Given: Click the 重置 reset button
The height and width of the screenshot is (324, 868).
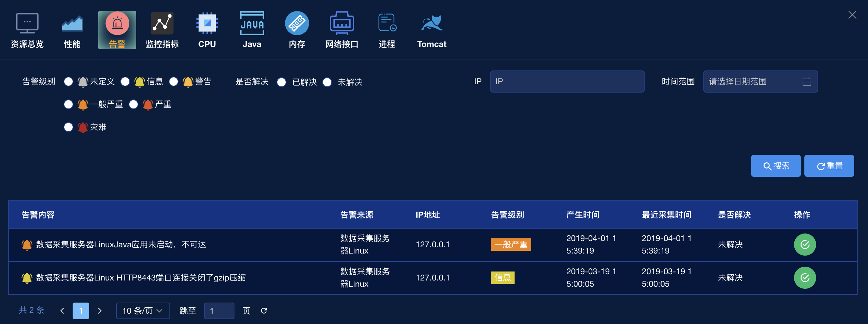Looking at the screenshot, I should [829, 166].
